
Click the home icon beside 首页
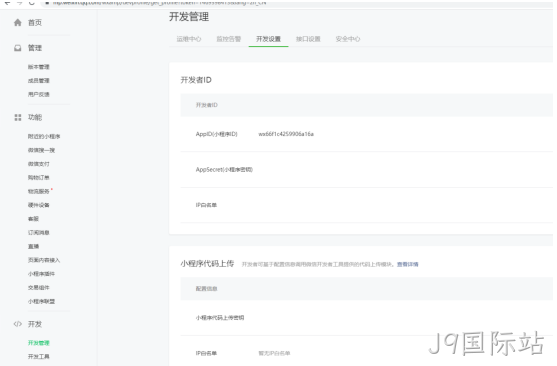pyautogui.click(x=17, y=23)
